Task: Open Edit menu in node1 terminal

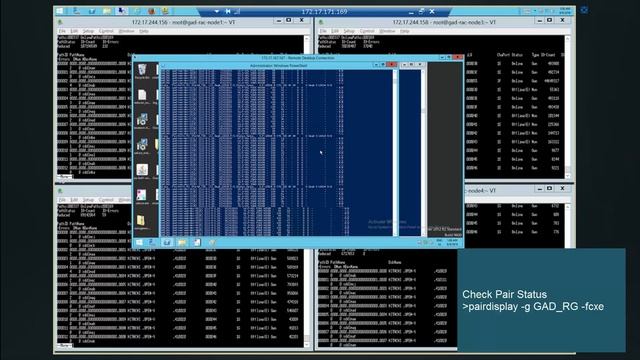Action: [74, 31]
